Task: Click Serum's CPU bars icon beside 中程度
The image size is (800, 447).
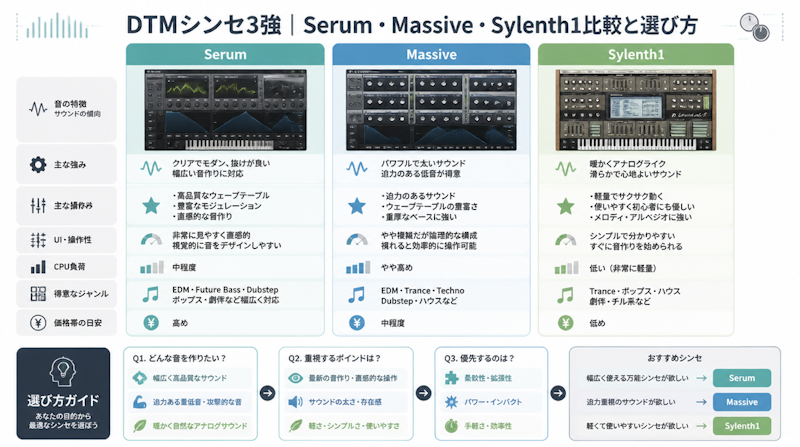Action: (152, 267)
